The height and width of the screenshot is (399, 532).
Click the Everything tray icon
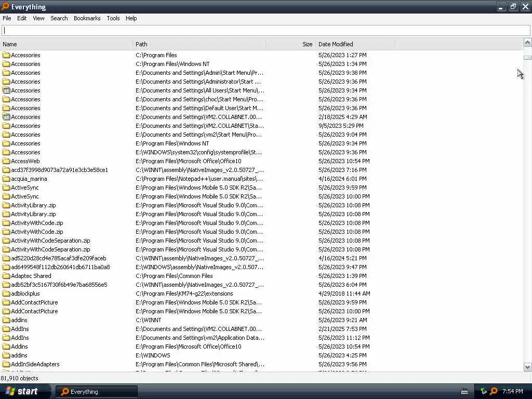(494, 391)
